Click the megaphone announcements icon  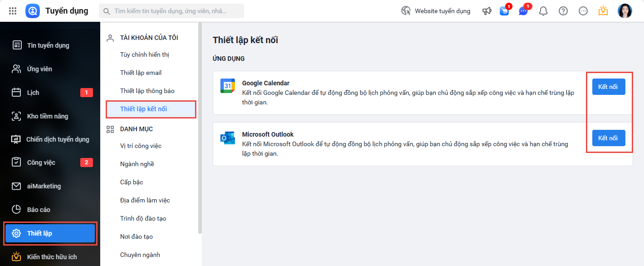[x=487, y=11]
